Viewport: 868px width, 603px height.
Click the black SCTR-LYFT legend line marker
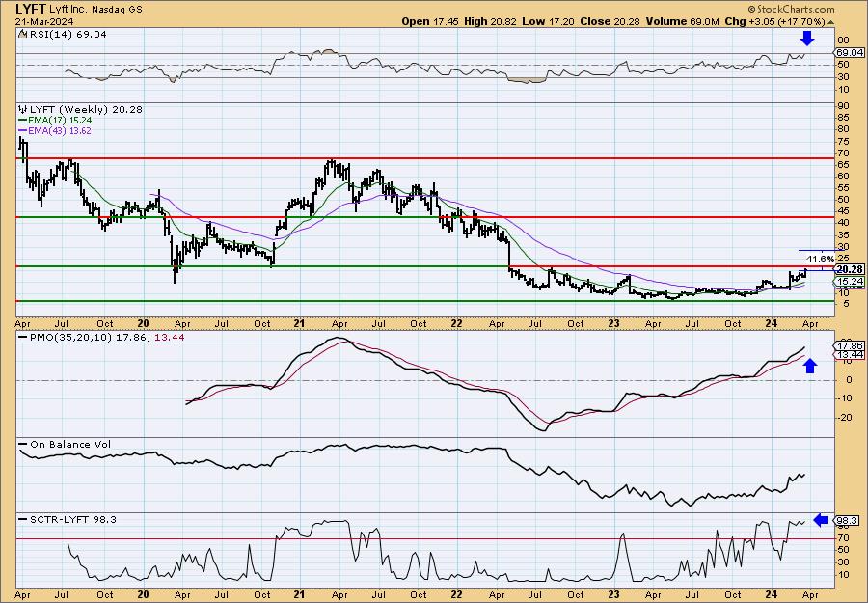click(x=23, y=519)
